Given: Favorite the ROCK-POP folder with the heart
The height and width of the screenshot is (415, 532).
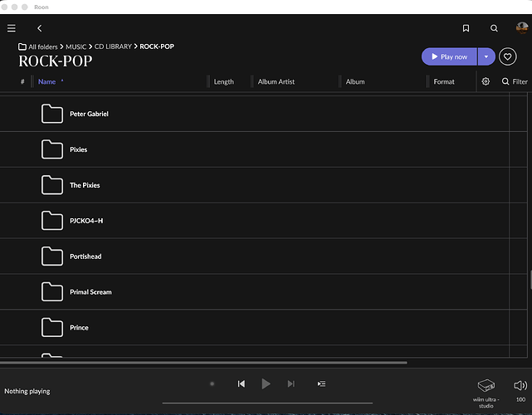Looking at the screenshot, I should [x=508, y=56].
